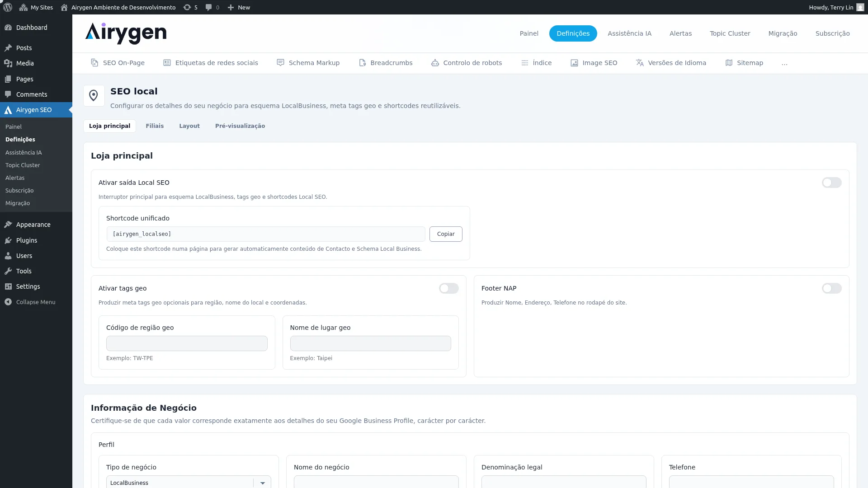Click the WordPress logo icon in admin bar
Screen dimensions: 868x488
tap(7, 7)
